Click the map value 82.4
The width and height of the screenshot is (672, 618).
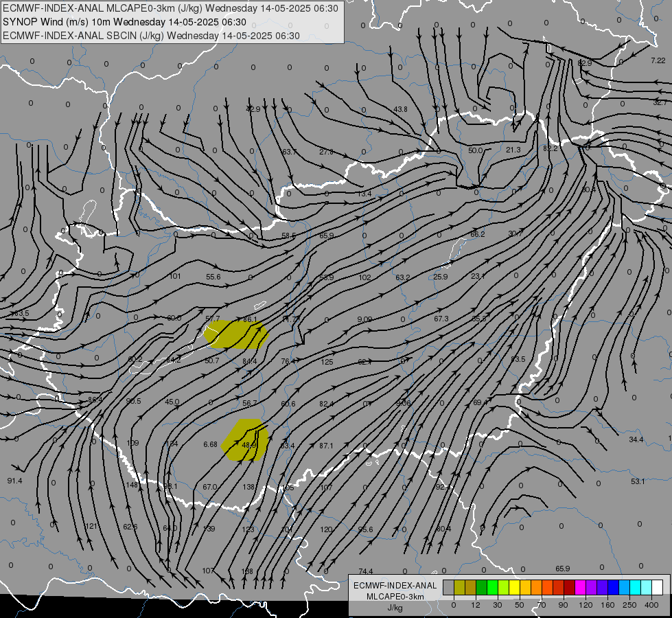[326, 404]
